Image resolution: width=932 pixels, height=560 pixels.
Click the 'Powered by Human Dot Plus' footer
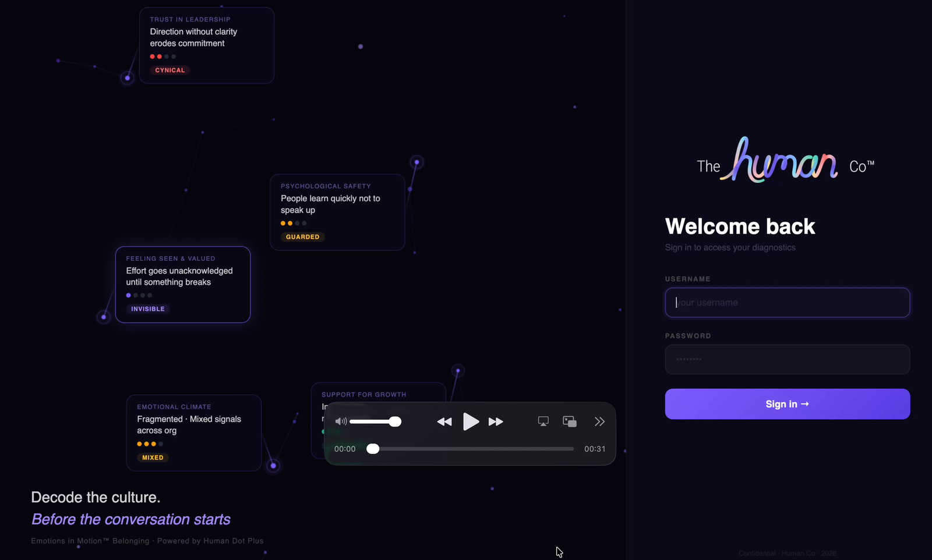(x=210, y=541)
